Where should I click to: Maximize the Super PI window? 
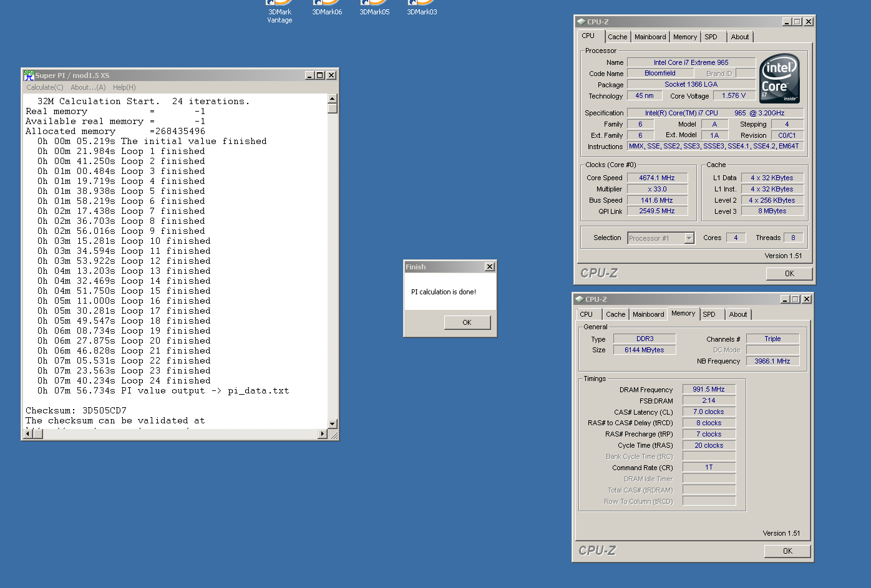click(x=320, y=75)
